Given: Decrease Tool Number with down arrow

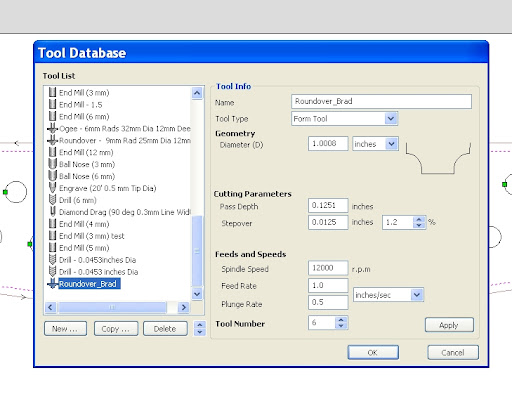Looking at the screenshot, I should tap(341, 326).
